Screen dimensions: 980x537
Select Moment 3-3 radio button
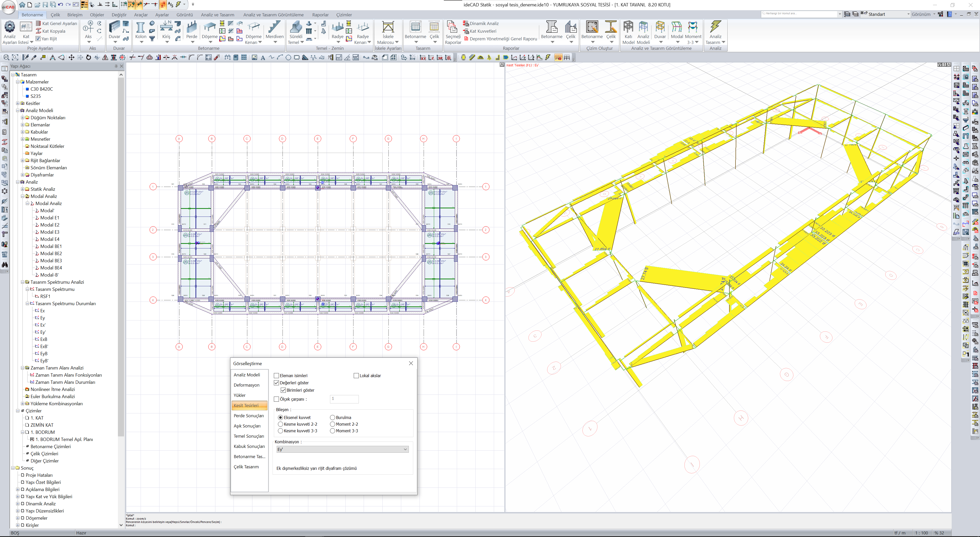tap(333, 431)
